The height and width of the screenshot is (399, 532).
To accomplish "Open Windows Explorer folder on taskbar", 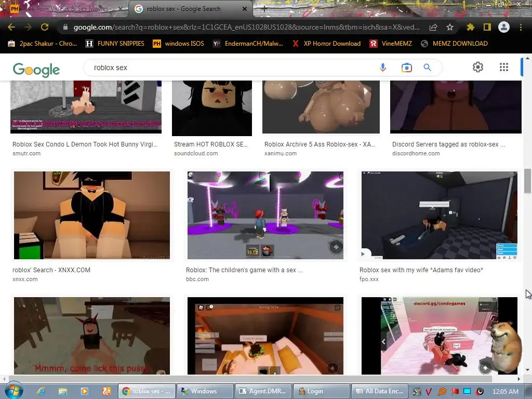I will 63,391.
